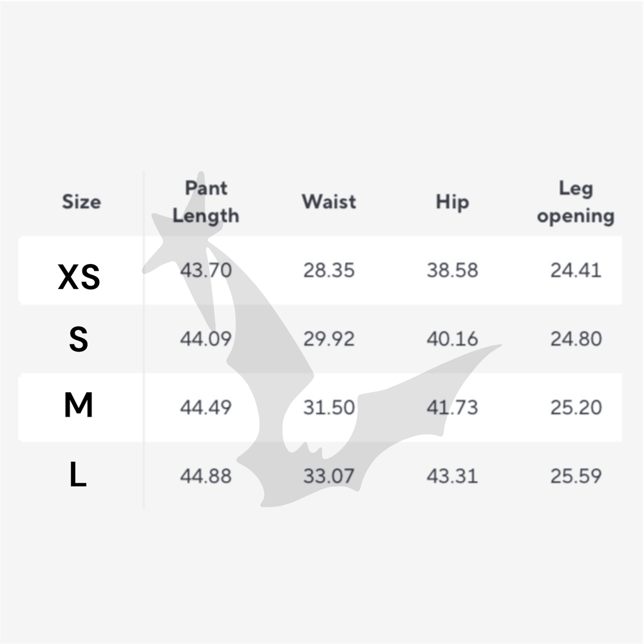
Task: Click the Hip column header
Action: pyautogui.click(x=452, y=202)
